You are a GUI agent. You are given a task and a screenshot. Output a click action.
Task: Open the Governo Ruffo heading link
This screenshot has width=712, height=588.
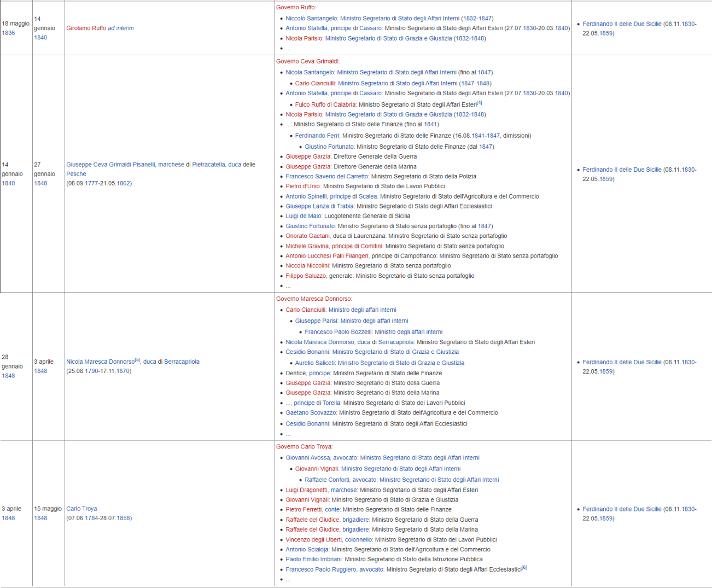click(295, 8)
